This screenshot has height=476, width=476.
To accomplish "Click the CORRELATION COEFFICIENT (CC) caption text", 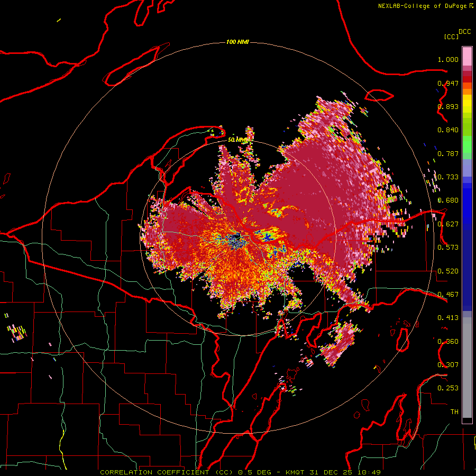I will point(167,472).
